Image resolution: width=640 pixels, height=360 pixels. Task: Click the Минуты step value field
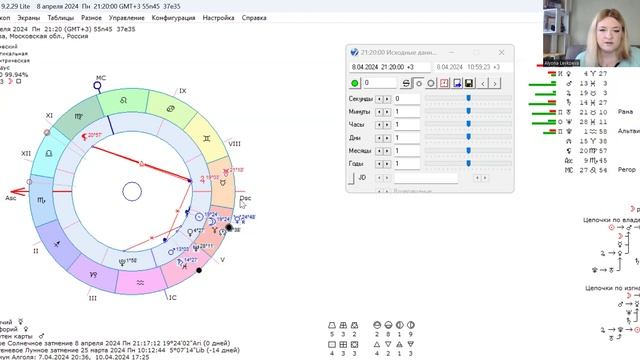click(x=407, y=112)
